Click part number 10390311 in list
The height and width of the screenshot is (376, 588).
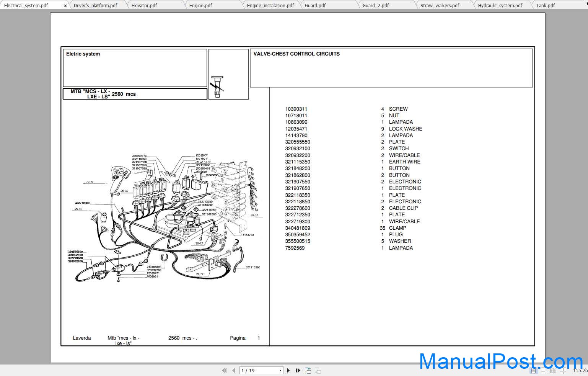coord(296,109)
